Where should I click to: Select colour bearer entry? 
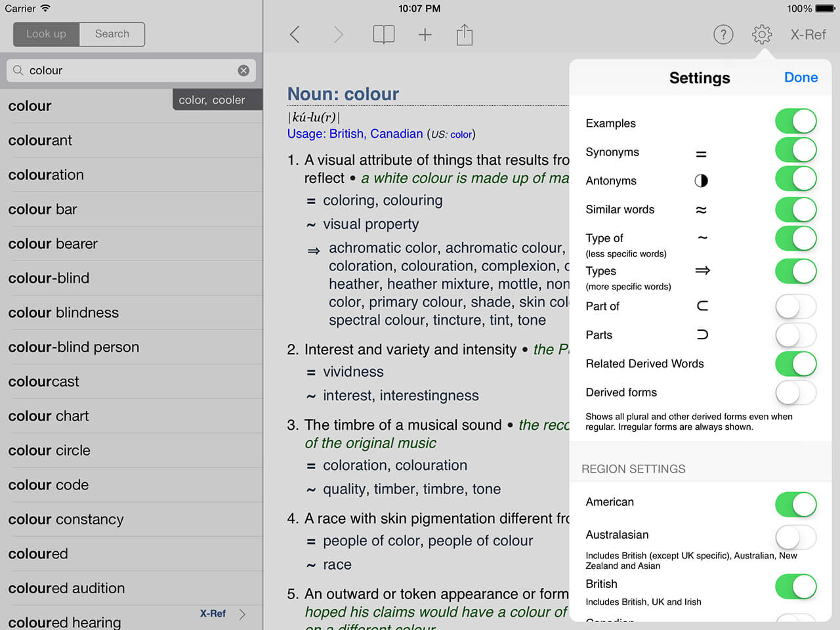point(131,243)
